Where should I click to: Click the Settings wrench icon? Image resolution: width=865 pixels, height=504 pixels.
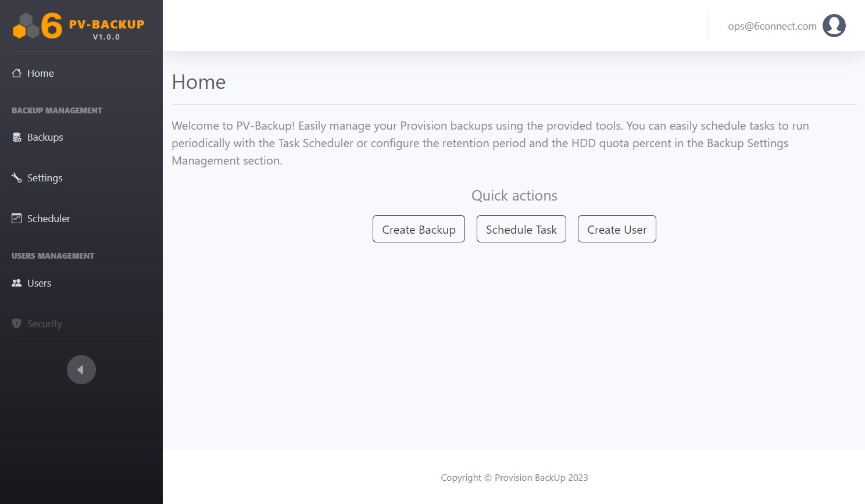point(16,178)
